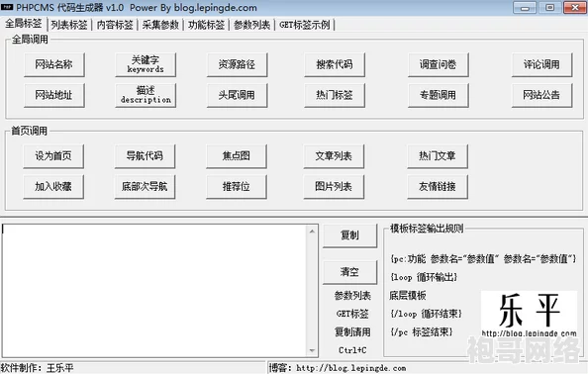Image resolution: width=588 pixels, height=374 pixels.
Task: Click the output area's scroll up arrow
Action: [x=312, y=232]
